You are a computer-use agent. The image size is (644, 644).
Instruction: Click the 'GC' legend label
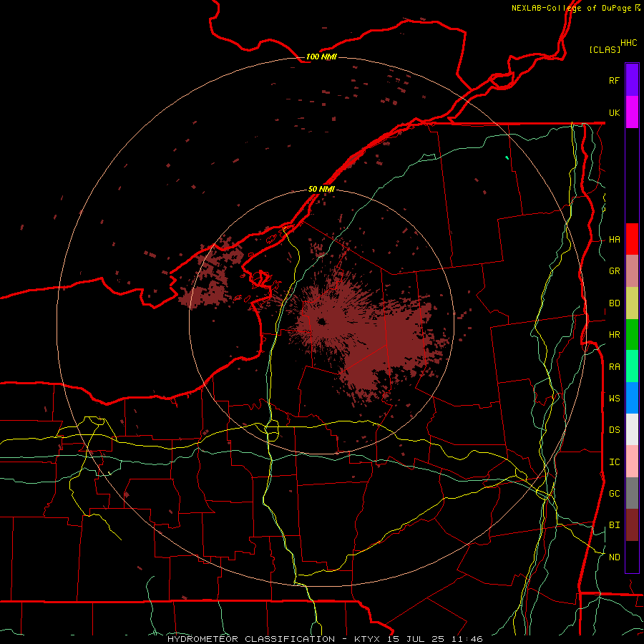(614, 494)
